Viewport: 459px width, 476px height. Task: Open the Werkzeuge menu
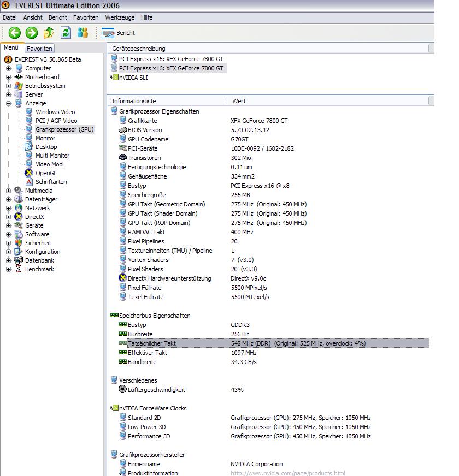coord(120,17)
